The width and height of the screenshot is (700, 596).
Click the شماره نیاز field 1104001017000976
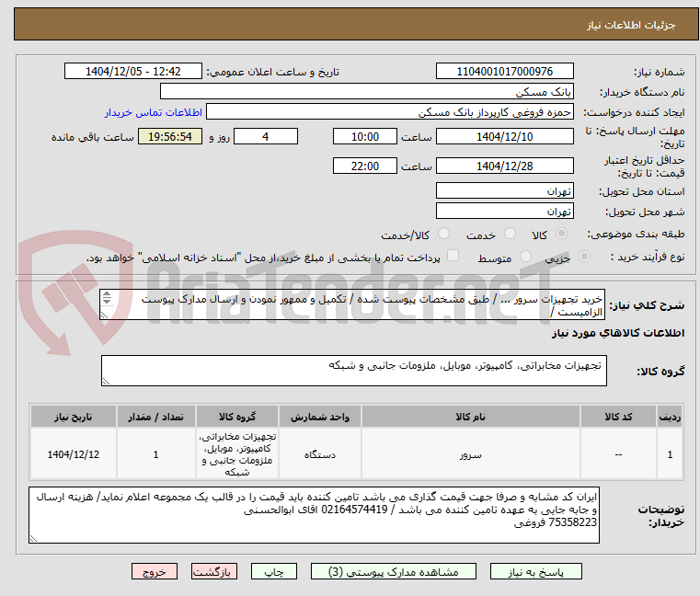point(504,72)
